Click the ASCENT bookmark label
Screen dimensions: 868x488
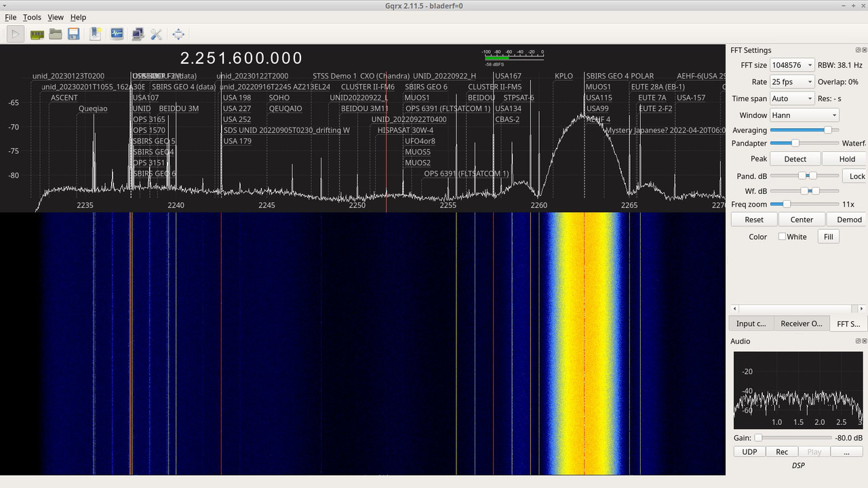64,98
